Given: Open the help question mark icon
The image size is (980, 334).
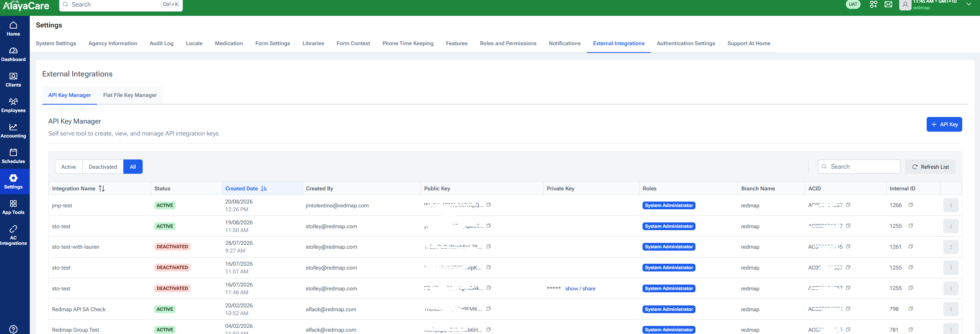Looking at the screenshot, I should 13,329.
